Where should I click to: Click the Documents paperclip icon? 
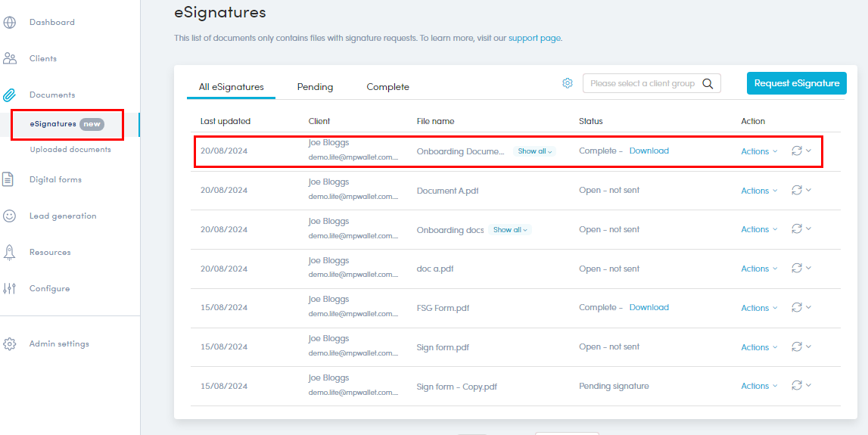[10, 95]
